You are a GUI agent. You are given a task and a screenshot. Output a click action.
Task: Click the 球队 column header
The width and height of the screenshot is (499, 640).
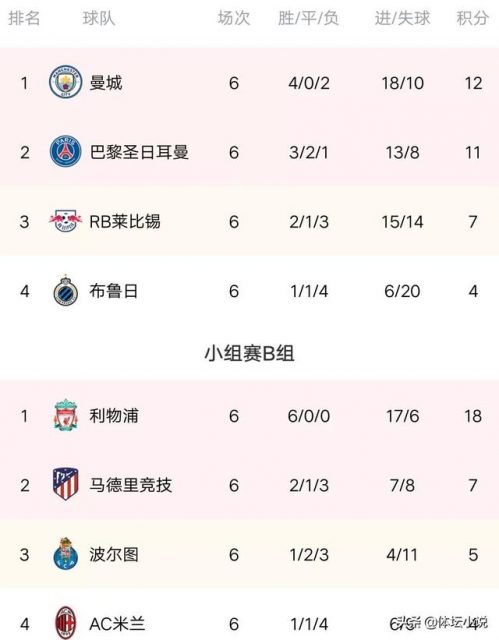click(x=99, y=18)
